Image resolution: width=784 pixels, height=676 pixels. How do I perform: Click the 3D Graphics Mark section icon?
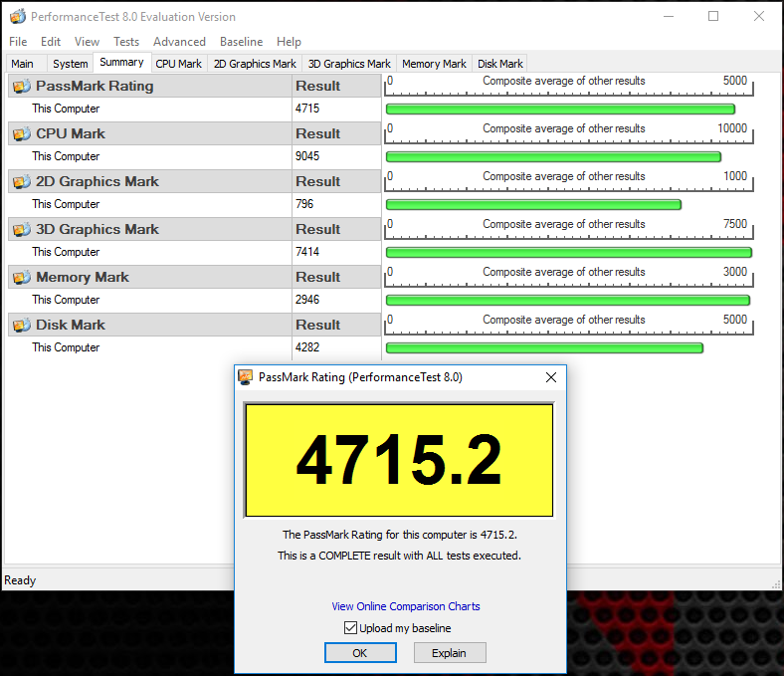click(22, 230)
